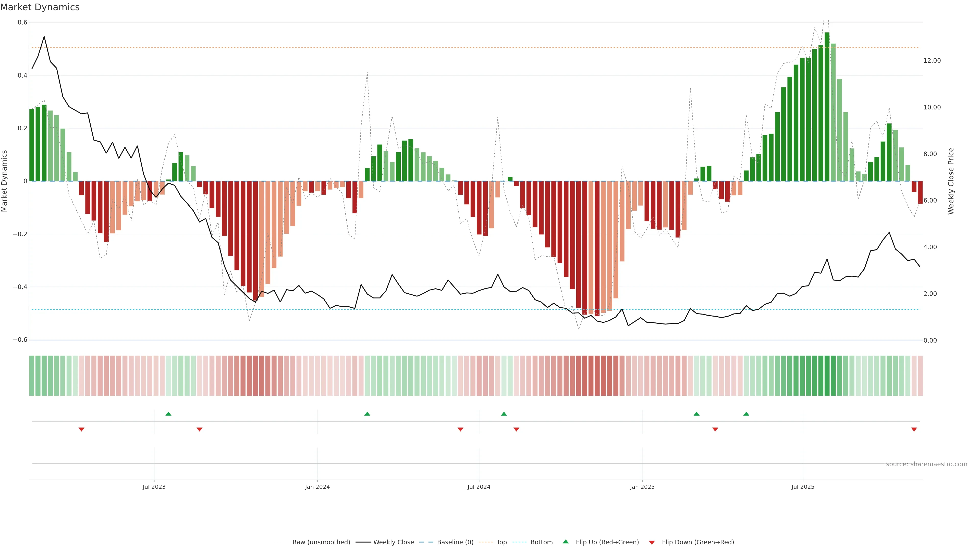Click the Weekly Close Price axis title
This screenshot has width=980, height=551.
click(951, 181)
